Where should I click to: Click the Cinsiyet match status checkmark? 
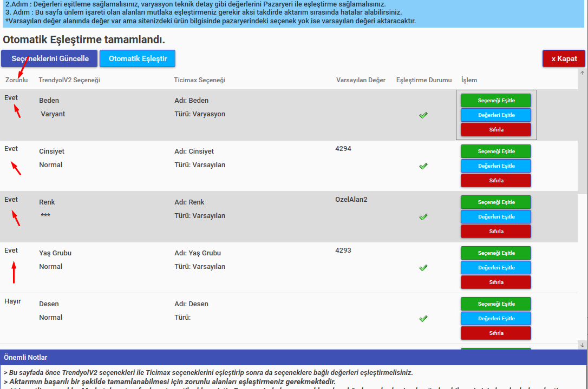coord(423,166)
